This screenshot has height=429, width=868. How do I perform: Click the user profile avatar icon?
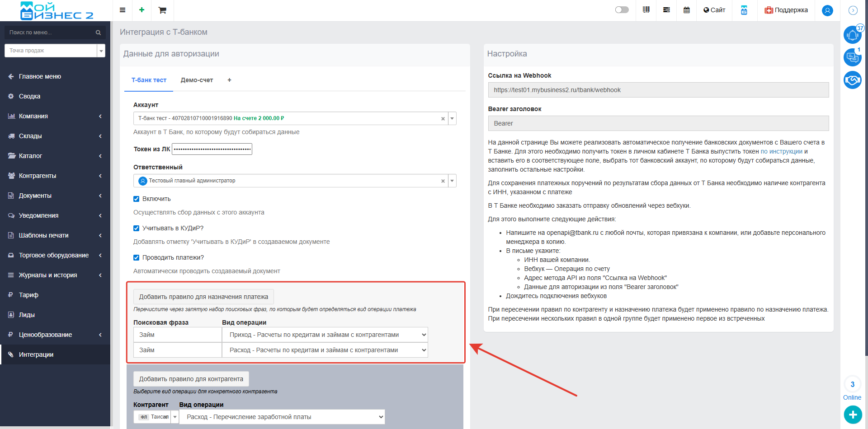coord(827,10)
